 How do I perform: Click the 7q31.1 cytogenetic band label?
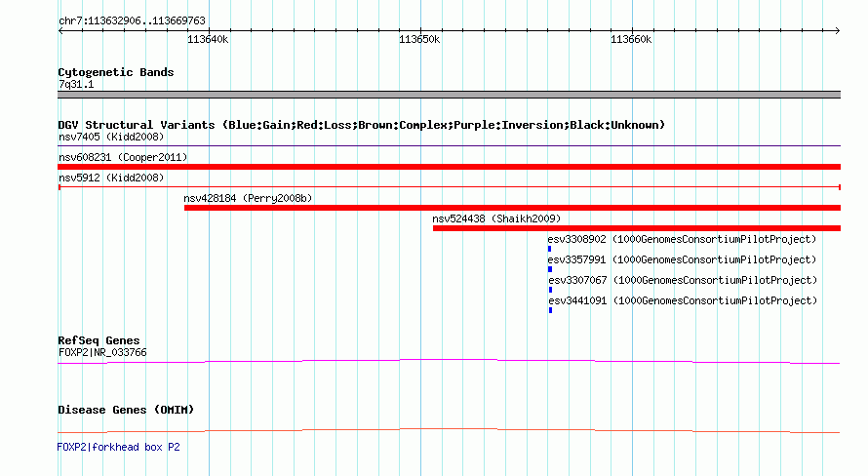(76, 84)
